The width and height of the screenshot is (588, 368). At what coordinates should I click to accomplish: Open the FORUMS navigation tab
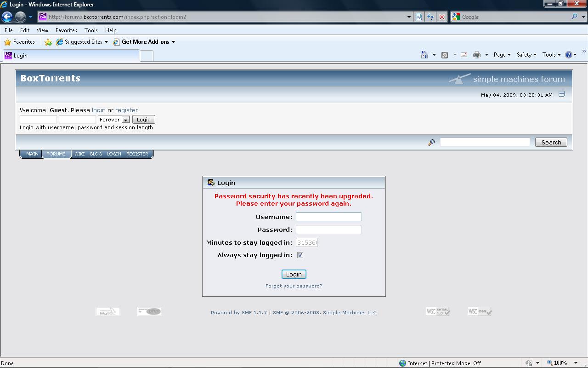(x=56, y=154)
